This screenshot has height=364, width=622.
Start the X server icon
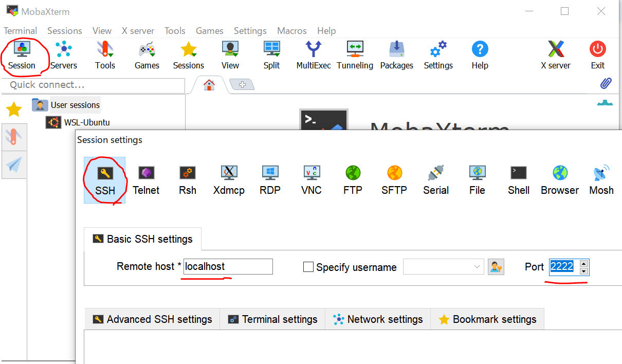(556, 56)
